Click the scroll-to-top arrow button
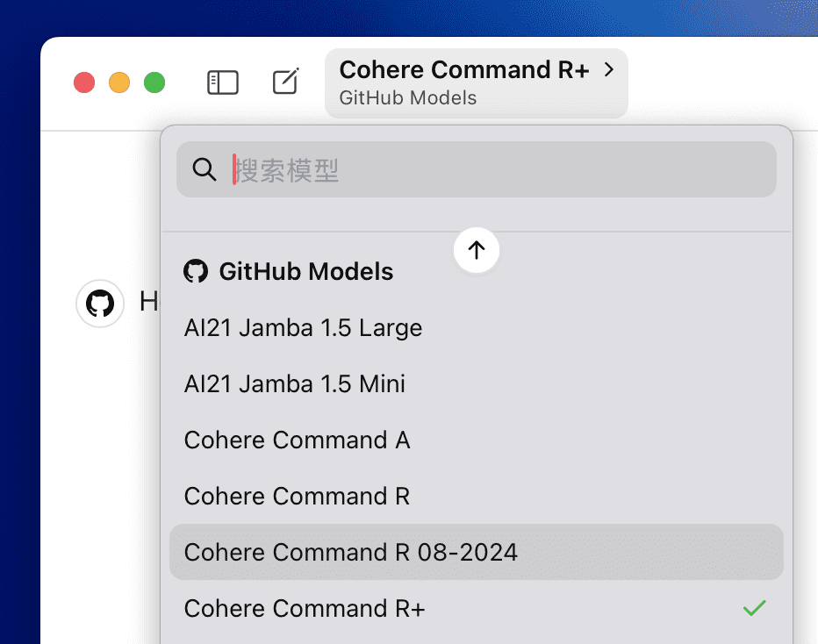This screenshot has width=818, height=644. pos(477,250)
